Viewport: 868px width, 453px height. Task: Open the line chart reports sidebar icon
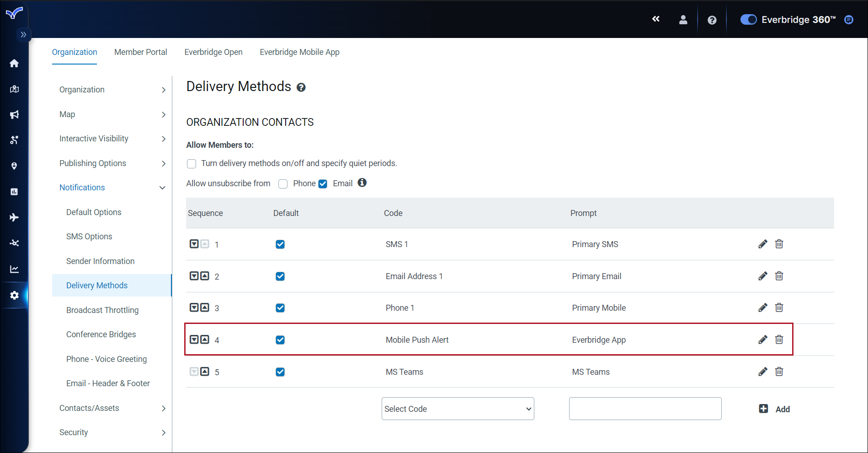[x=14, y=269]
